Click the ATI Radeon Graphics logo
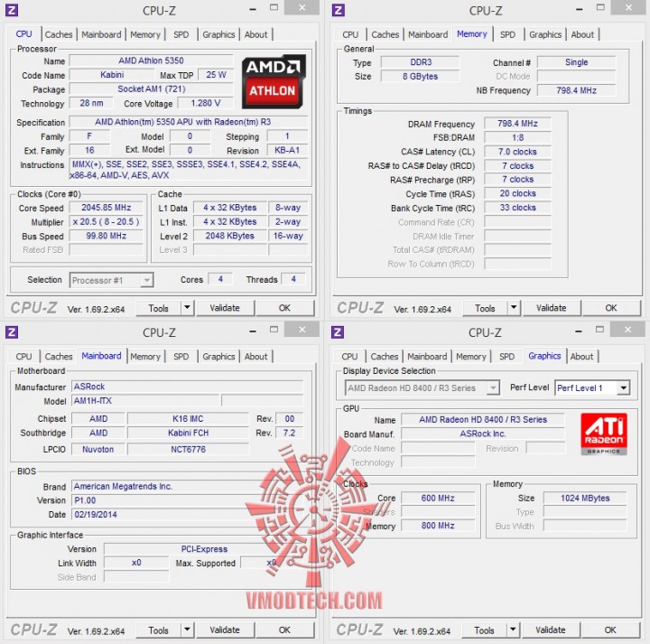650x644 pixels. pyautogui.click(x=604, y=434)
